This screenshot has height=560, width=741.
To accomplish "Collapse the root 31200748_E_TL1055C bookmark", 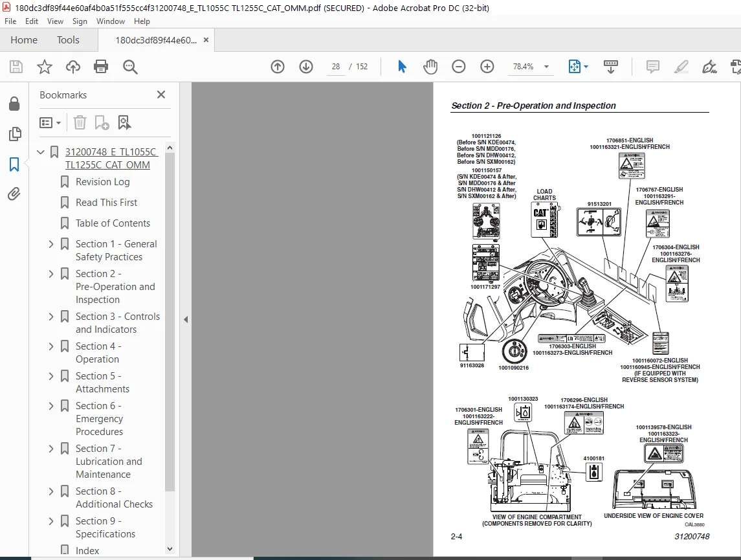I will (x=41, y=152).
